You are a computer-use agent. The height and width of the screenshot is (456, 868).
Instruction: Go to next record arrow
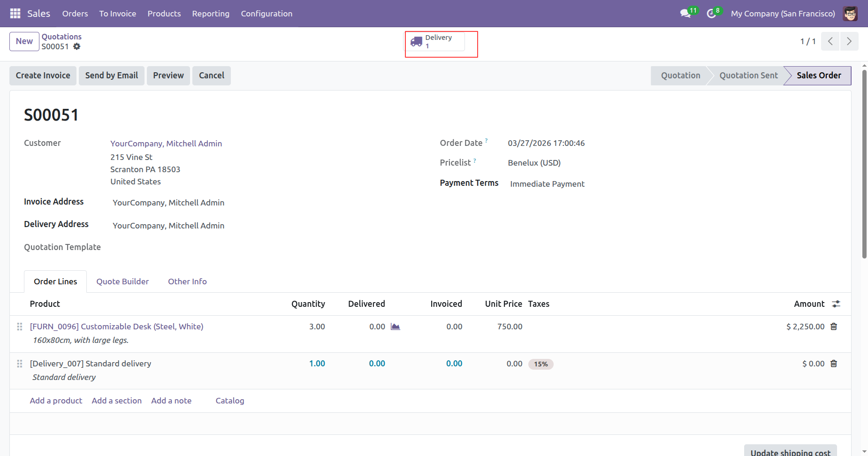tap(849, 41)
